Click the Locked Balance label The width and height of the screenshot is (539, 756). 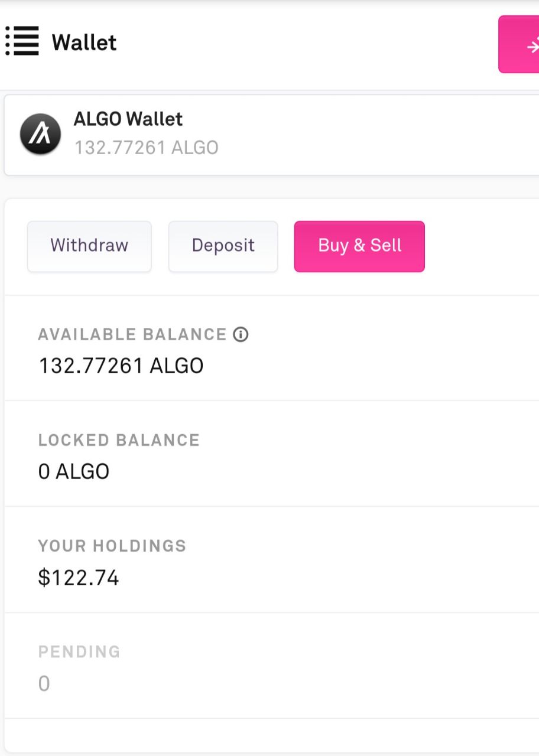tap(119, 441)
